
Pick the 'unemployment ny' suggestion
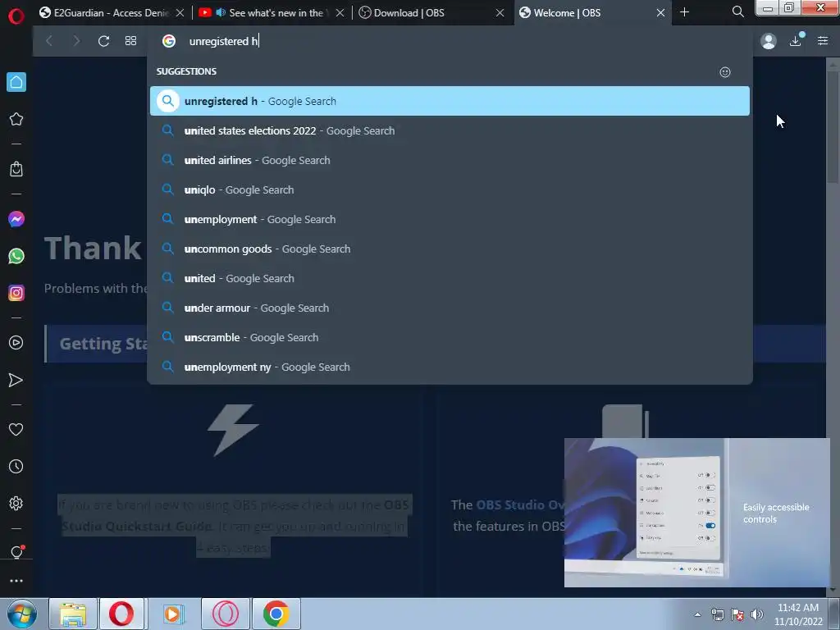pos(450,367)
